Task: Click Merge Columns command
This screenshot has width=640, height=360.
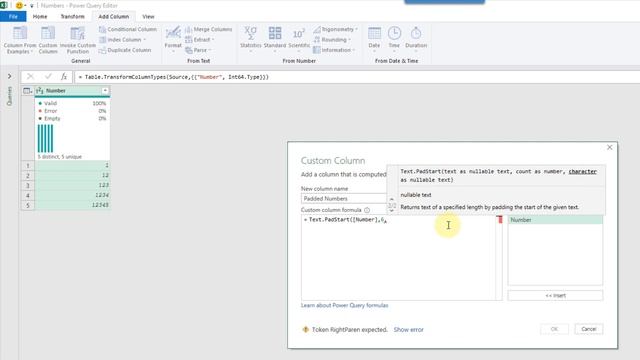Action: [209, 29]
